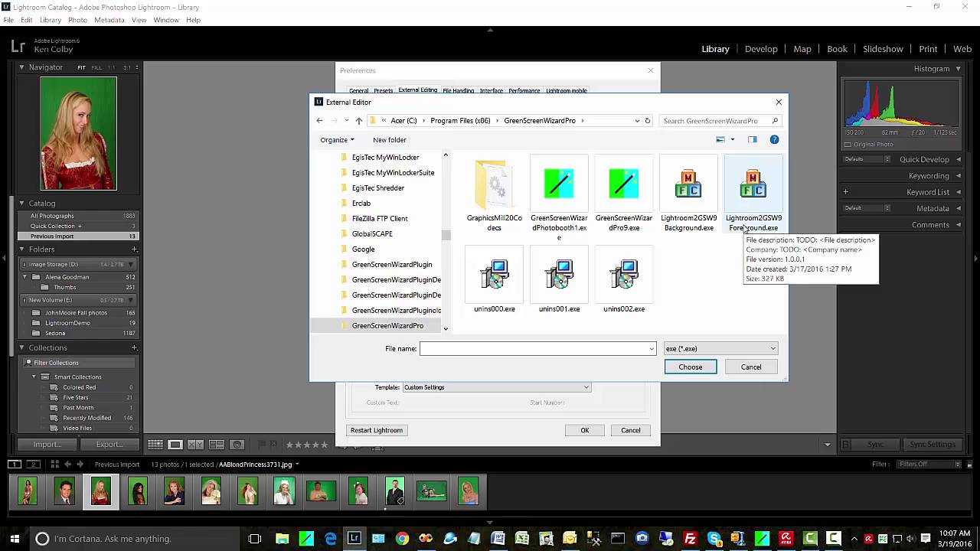Click the filmstrip go-forward arrow

point(80,464)
